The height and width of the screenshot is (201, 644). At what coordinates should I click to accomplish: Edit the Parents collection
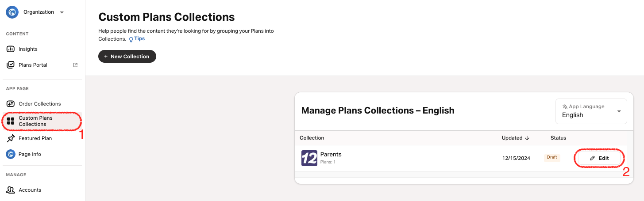[600, 158]
